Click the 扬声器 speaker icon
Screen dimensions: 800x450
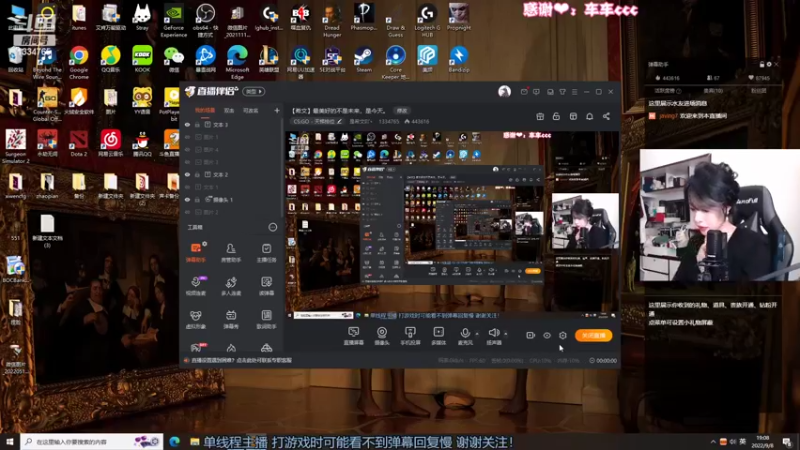493,334
